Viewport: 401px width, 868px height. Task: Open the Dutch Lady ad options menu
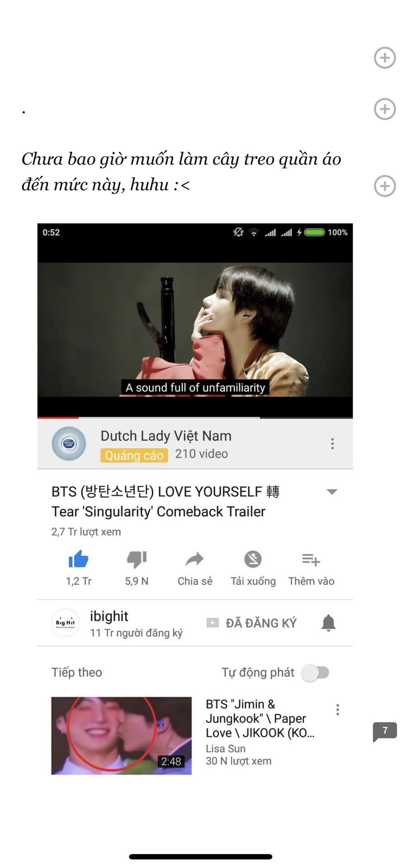coord(332,443)
